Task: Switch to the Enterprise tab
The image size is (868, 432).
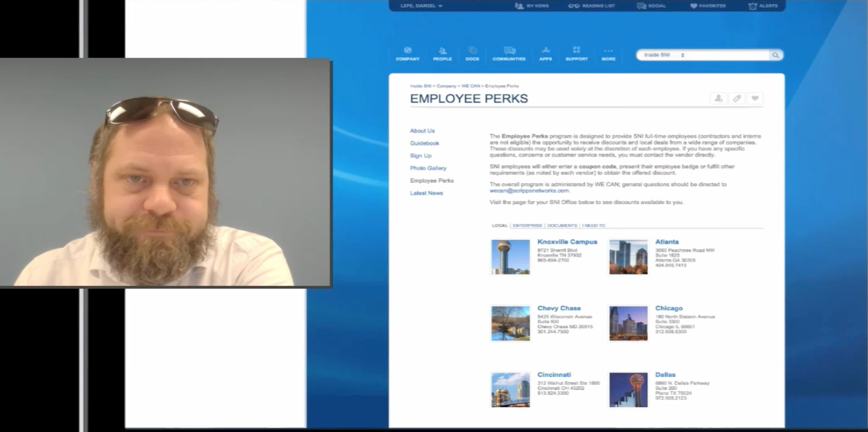Action: pyautogui.click(x=527, y=226)
